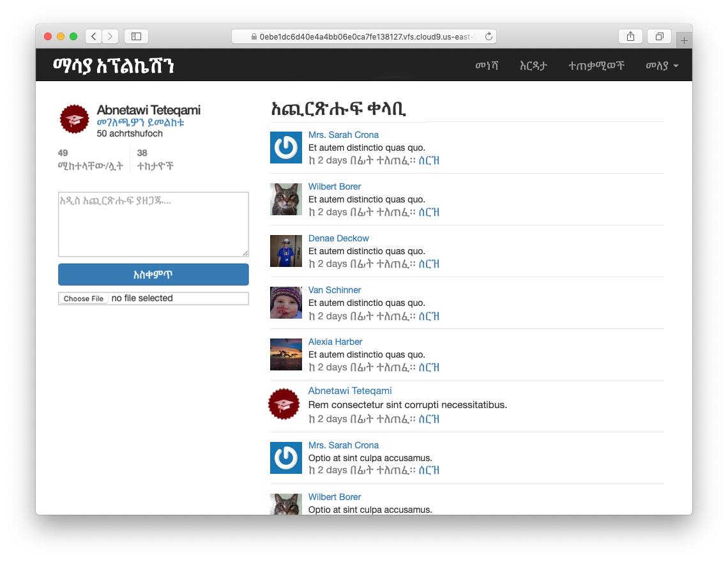This screenshot has height=562, width=728.
Task: Open the መገለጫዎን ይመልከቱ profile link
Action: pyautogui.click(x=140, y=123)
